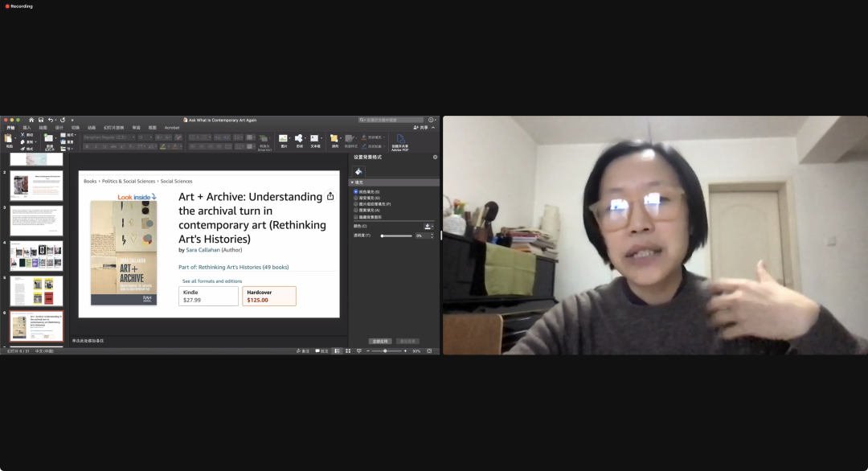Screen dimensions: 868x471
Task: Open the paint bucket Fill tab in format pane
Action: tap(358, 171)
